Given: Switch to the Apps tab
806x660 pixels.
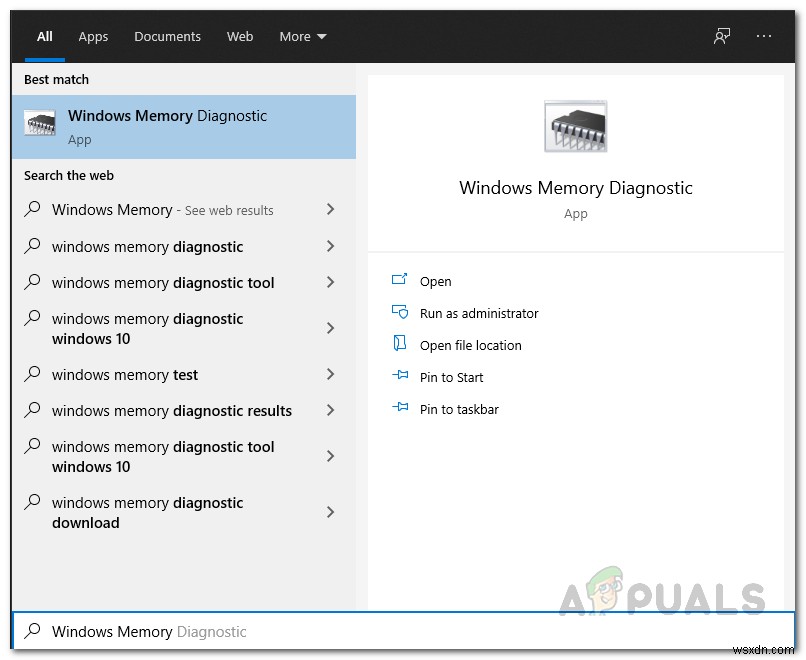Looking at the screenshot, I should 93,36.
